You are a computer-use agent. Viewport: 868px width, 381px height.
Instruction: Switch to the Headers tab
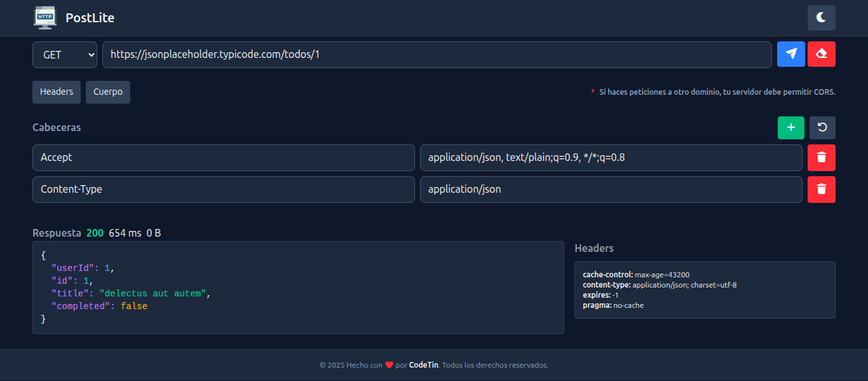tap(57, 92)
